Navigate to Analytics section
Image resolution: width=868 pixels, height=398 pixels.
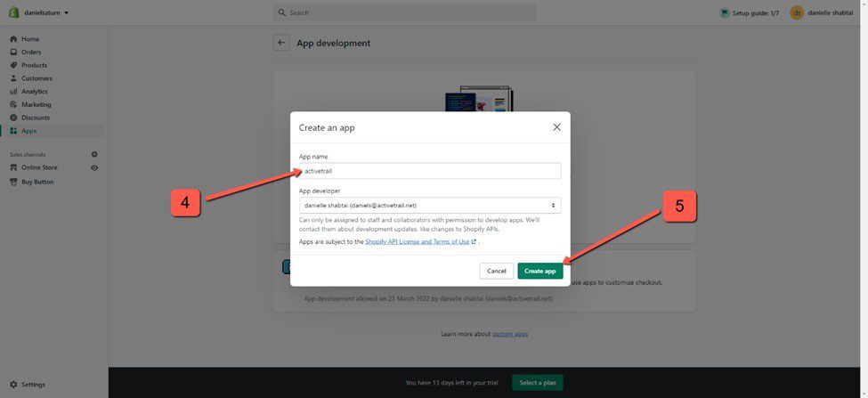pos(35,92)
